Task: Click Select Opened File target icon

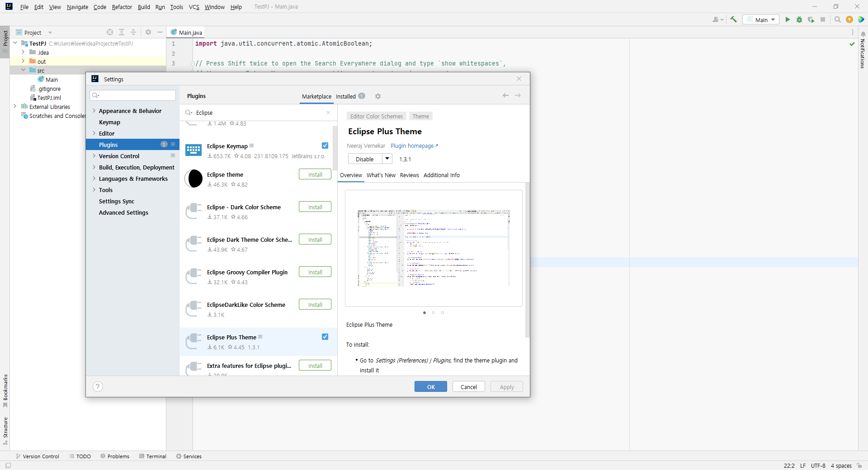Action: [x=110, y=32]
